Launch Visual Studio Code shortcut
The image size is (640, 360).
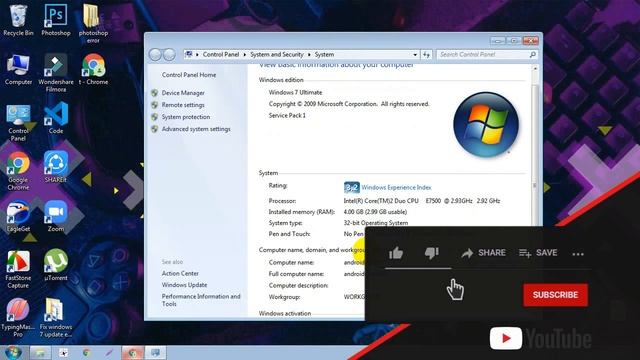click(x=56, y=118)
